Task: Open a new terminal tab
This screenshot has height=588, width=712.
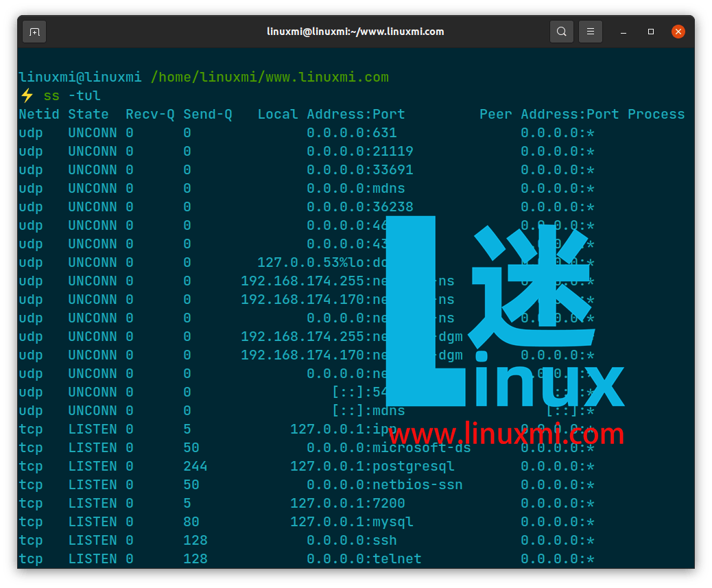Action: click(x=34, y=32)
